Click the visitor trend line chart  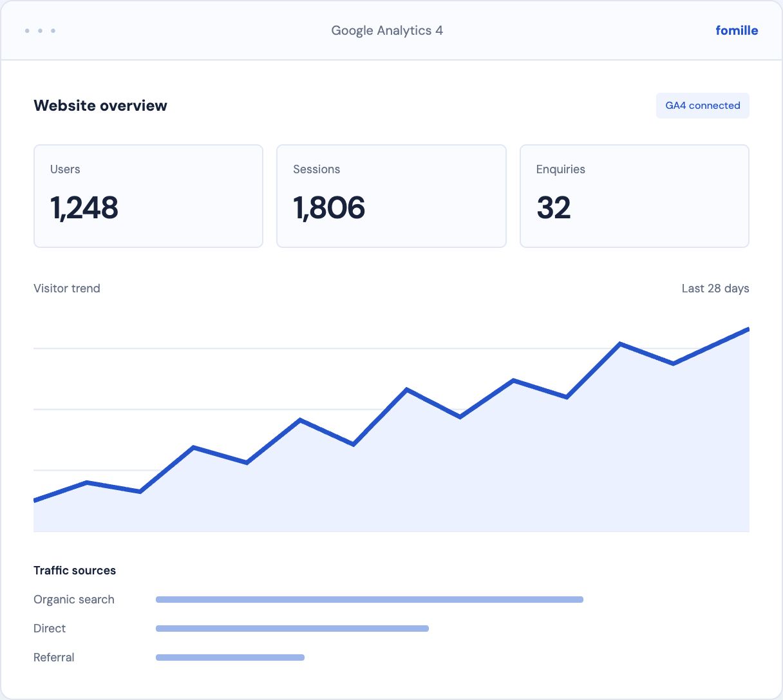pos(391,428)
